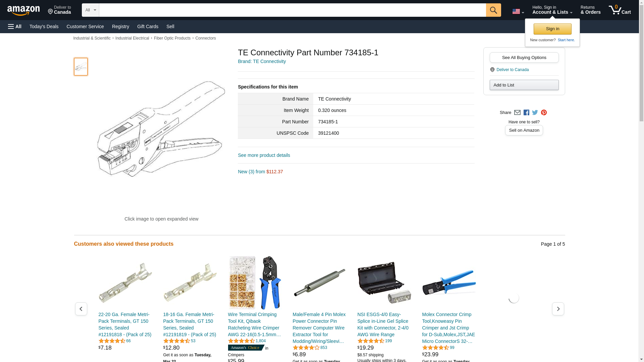Expand the search category All dropdown
The image size is (644, 362).
click(91, 10)
